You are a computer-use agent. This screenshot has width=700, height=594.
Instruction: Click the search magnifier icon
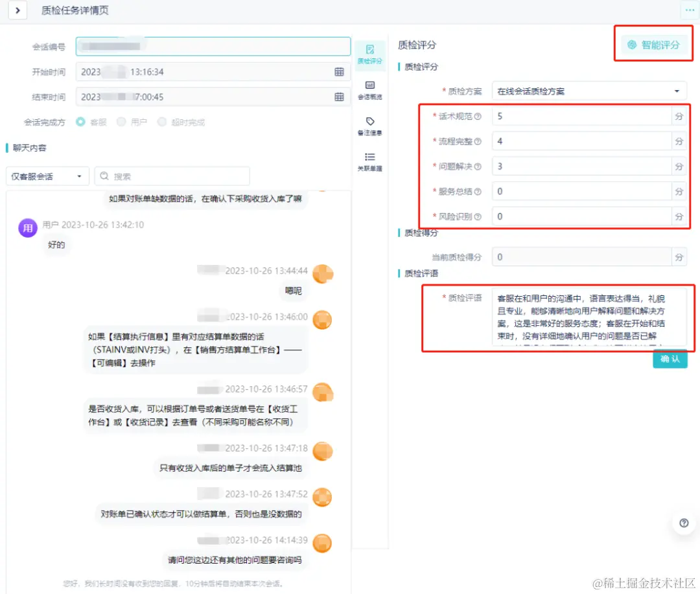point(104,176)
